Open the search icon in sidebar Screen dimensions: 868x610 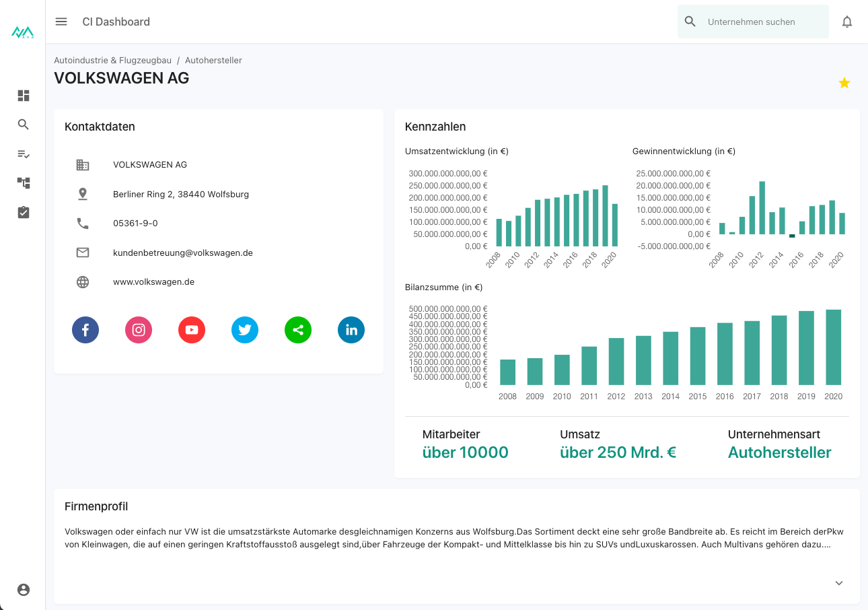coord(24,125)
